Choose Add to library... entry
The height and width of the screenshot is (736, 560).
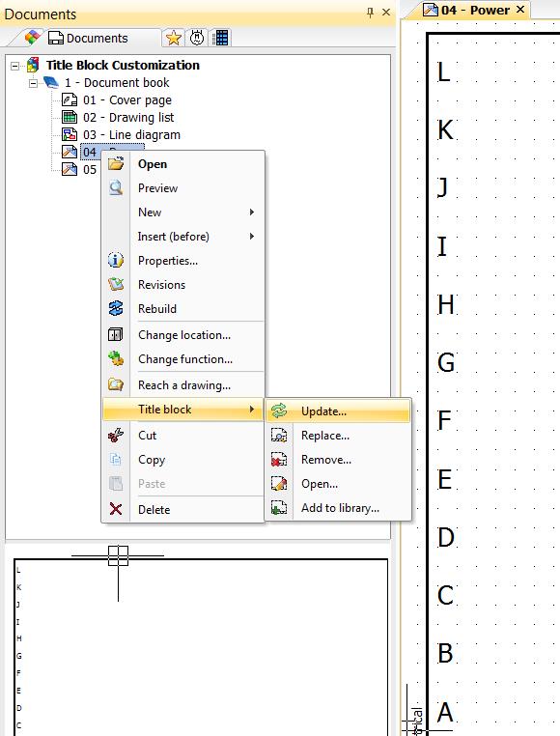338,508
